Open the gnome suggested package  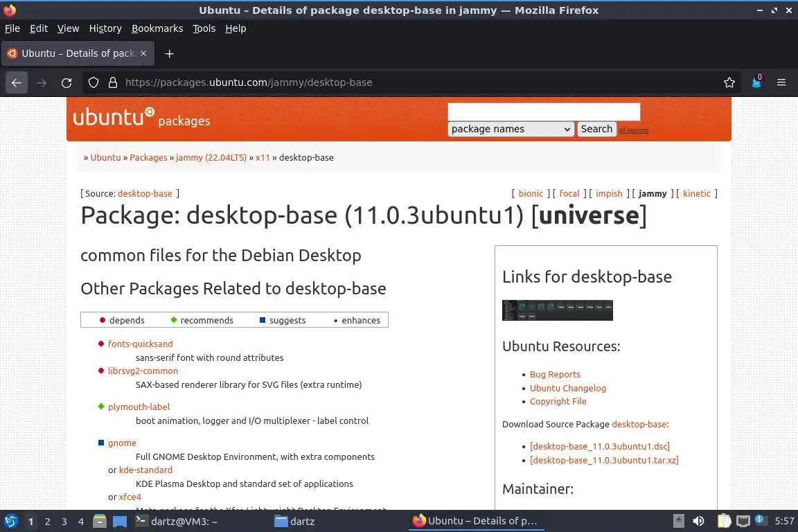click(122, 443)
